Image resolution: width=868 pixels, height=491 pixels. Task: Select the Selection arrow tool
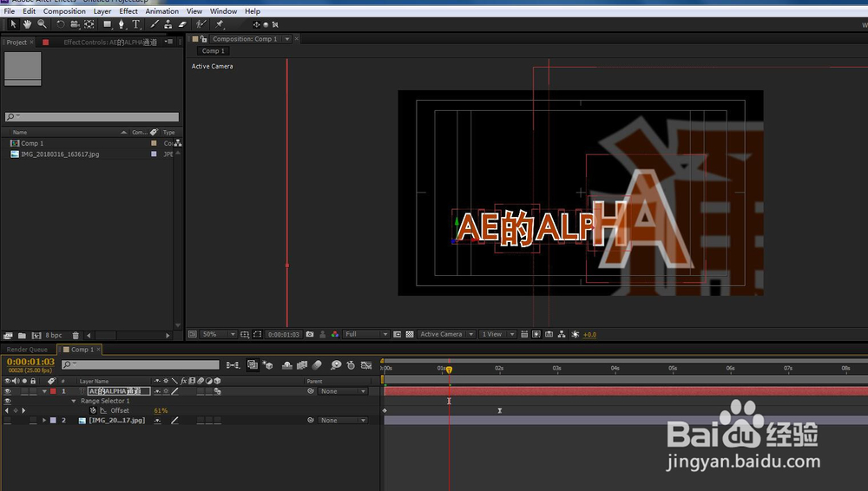[13, 24]
